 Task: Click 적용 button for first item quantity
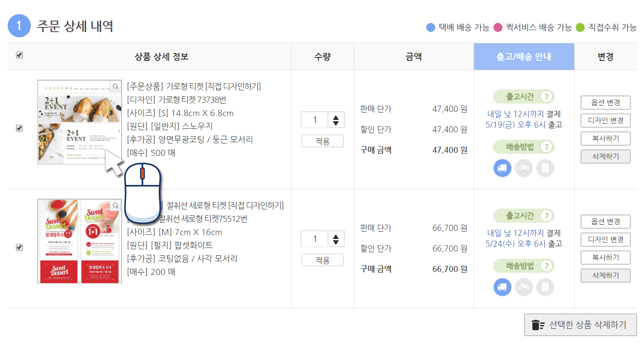pyautogui.click(x=322, y=141)
